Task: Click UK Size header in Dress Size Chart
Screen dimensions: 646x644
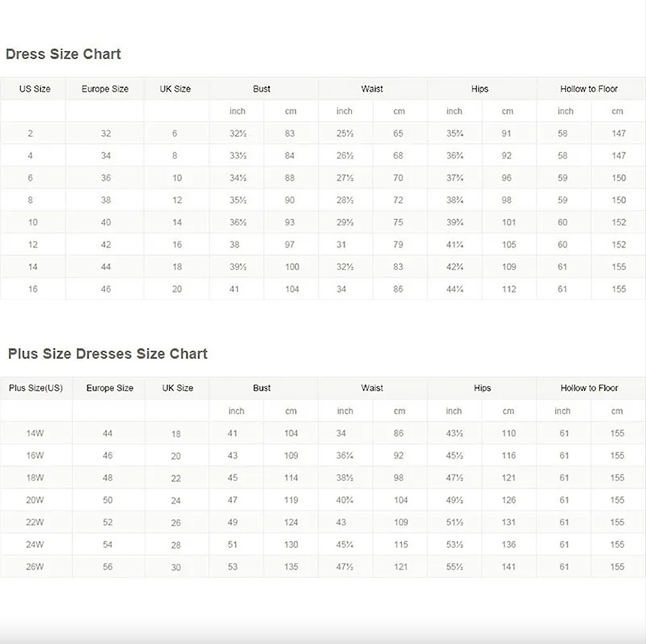Action: click(175, 89)
